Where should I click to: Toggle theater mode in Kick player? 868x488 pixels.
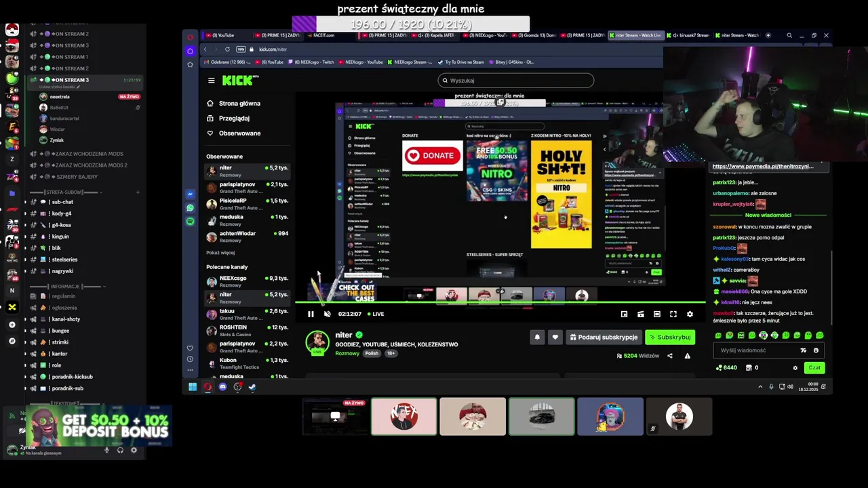pos(657,314)
